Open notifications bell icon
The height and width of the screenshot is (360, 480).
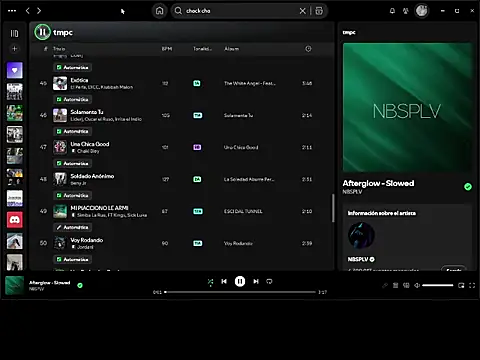pyautogui.click(x=392, y=11)
